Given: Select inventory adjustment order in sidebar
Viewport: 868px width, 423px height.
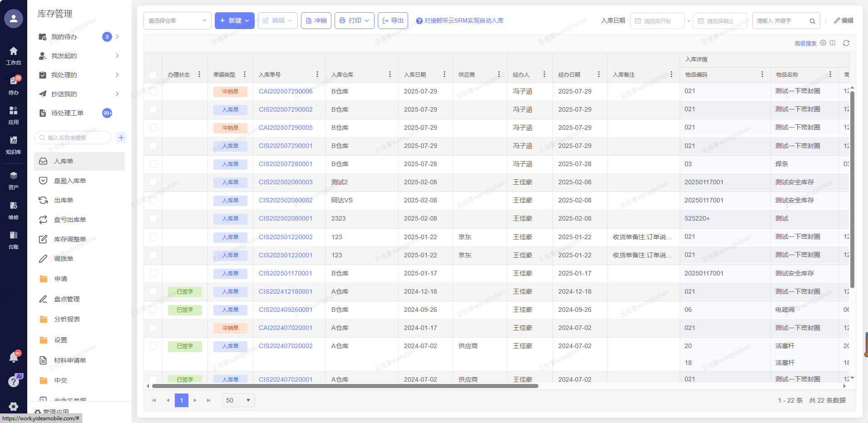Looking at the screenshot, I should coord(69,239).
